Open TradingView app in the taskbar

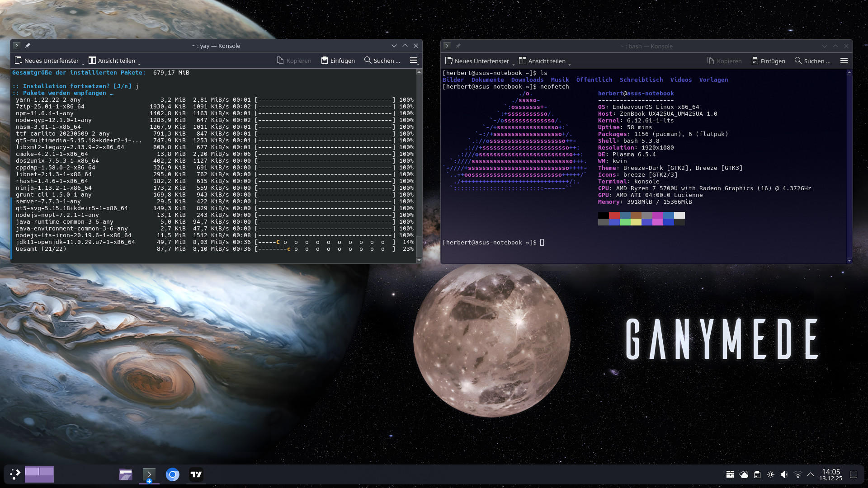[x=196, y=474]
